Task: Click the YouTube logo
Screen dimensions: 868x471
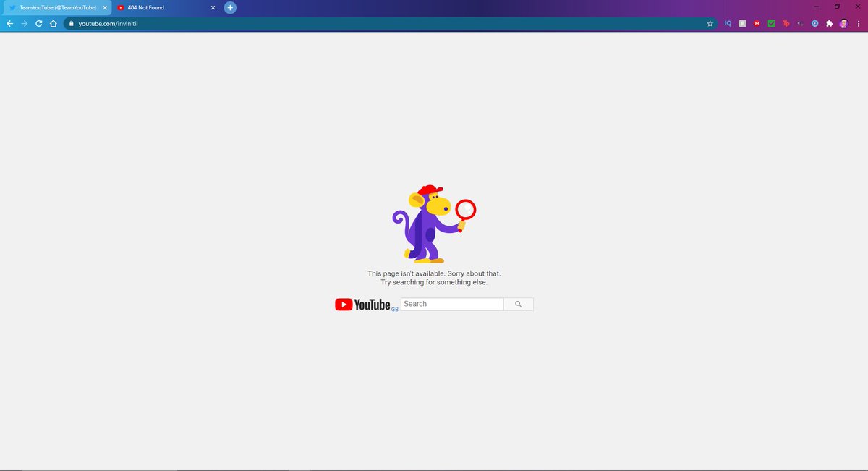Action: click(363, 305)
